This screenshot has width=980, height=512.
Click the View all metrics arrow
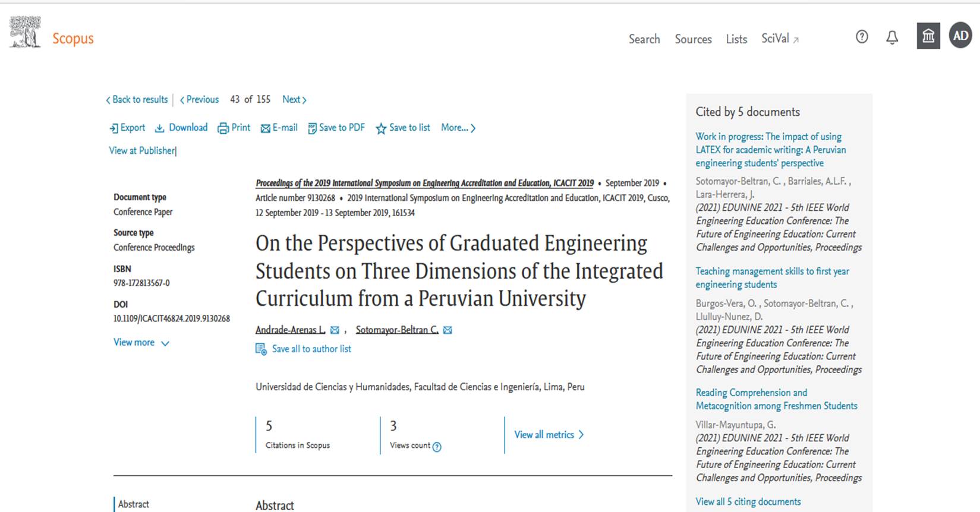[x=581, y=435]
